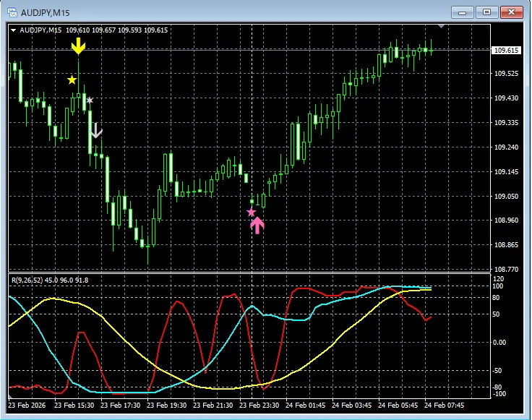Click the chart window icon in title bar
The image size is (532, 420).
[x=12, y=12]
